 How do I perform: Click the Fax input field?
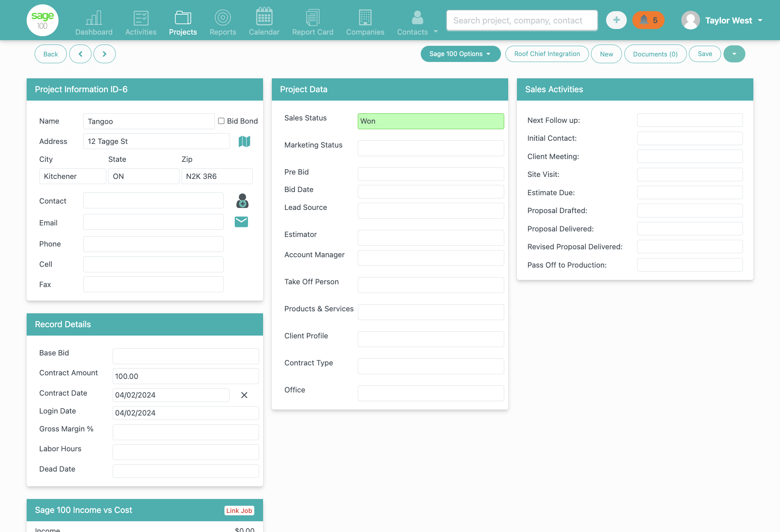click(153, 284)
